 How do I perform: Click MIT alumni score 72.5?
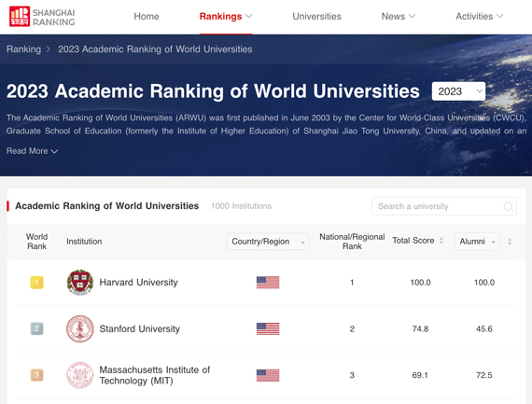click(484, 375)
